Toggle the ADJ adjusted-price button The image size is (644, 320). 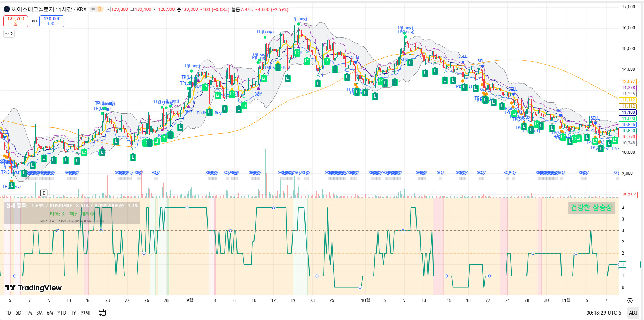[x=633, y=313]
